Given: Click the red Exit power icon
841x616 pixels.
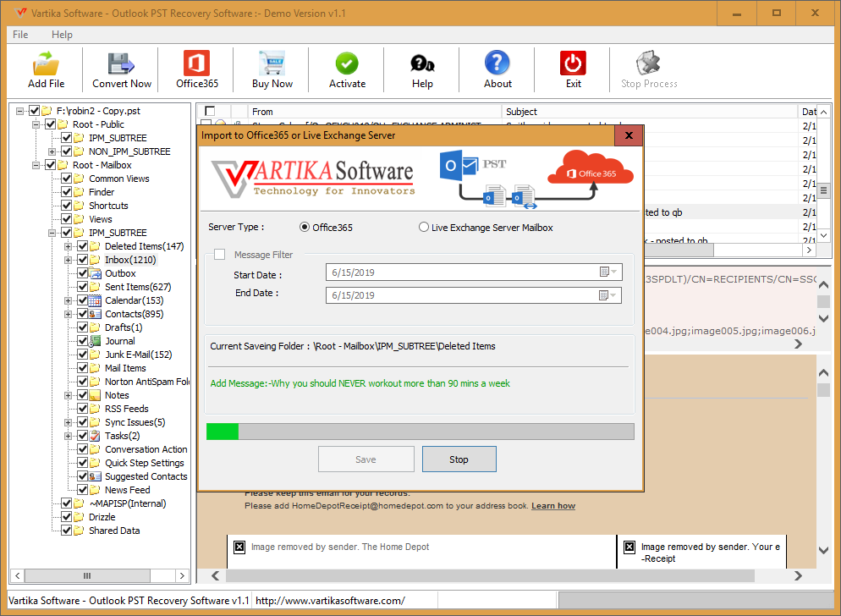Looking at the screenshot, I should point(573,63).
